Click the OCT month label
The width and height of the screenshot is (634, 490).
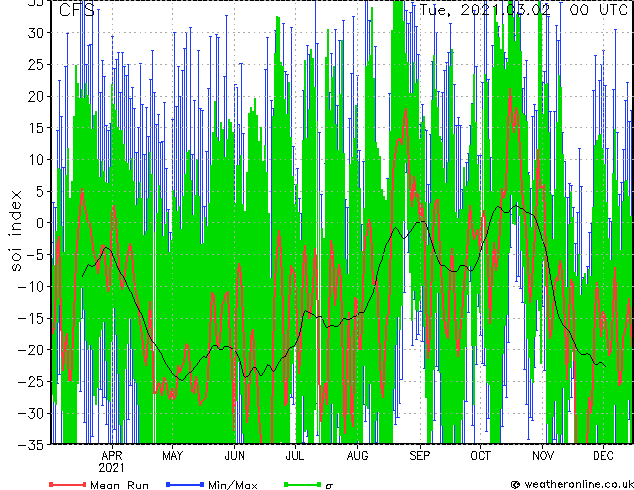click(x=480, y=456)
